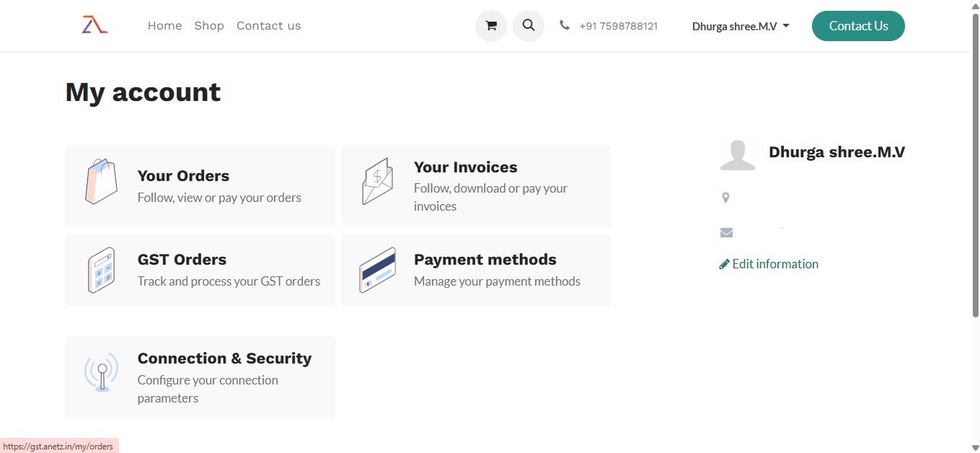Click the credit card Payment methods icon
The height and width of the screenshot is (453, 980).
coord(377,270)
